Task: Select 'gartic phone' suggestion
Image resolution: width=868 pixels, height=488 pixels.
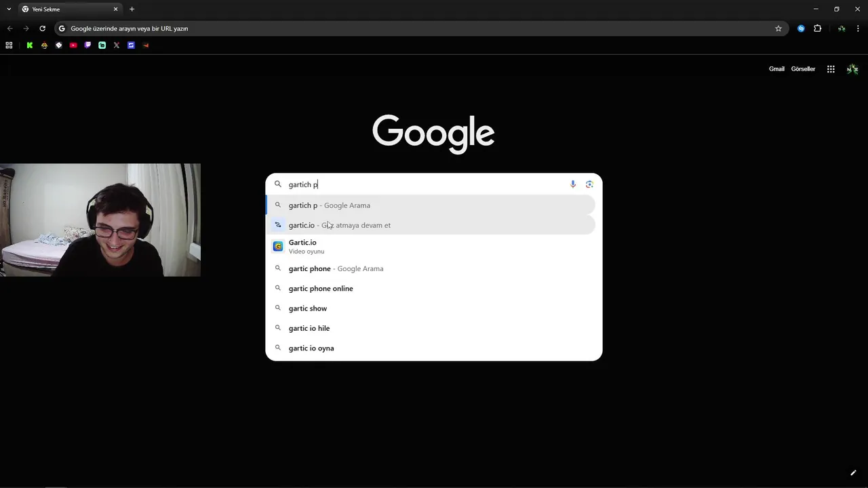Action: [x=431, y=268]
